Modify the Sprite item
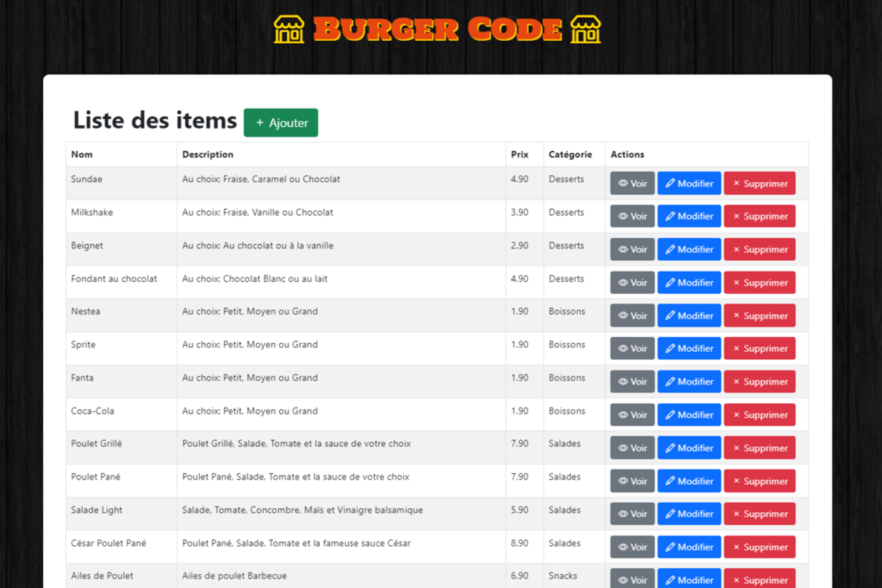The width and height of the screenshot is (882, 588). [x=689, y=349]
